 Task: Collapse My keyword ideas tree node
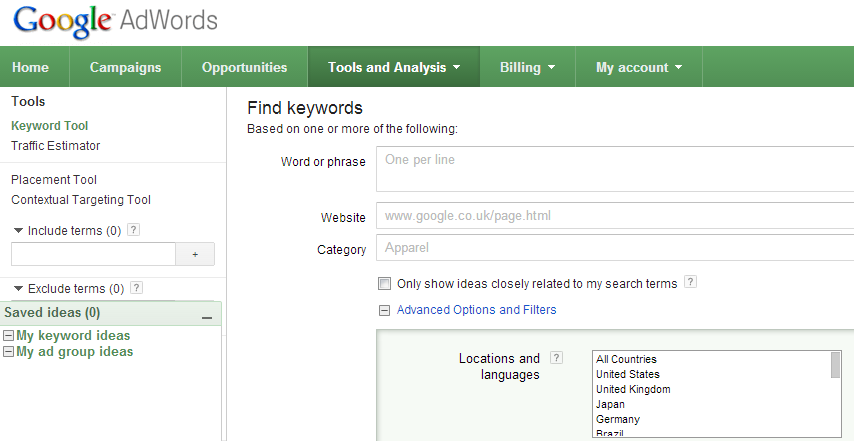(8, 335)
